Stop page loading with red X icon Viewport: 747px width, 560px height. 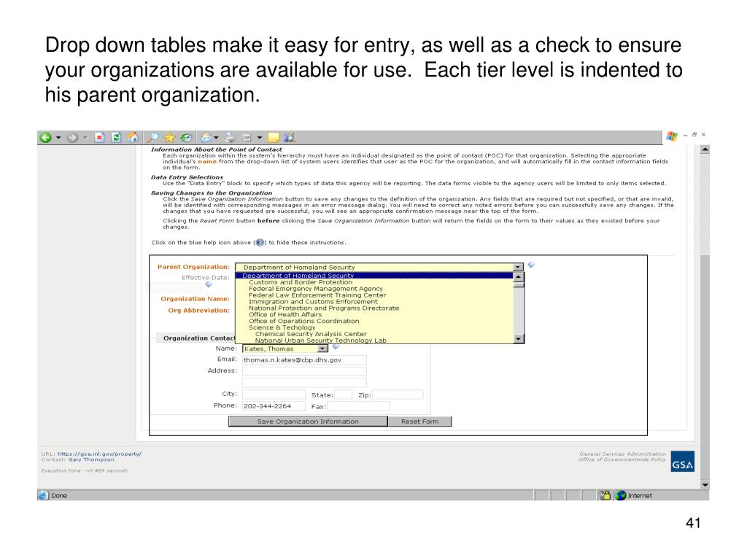(99, 138)
